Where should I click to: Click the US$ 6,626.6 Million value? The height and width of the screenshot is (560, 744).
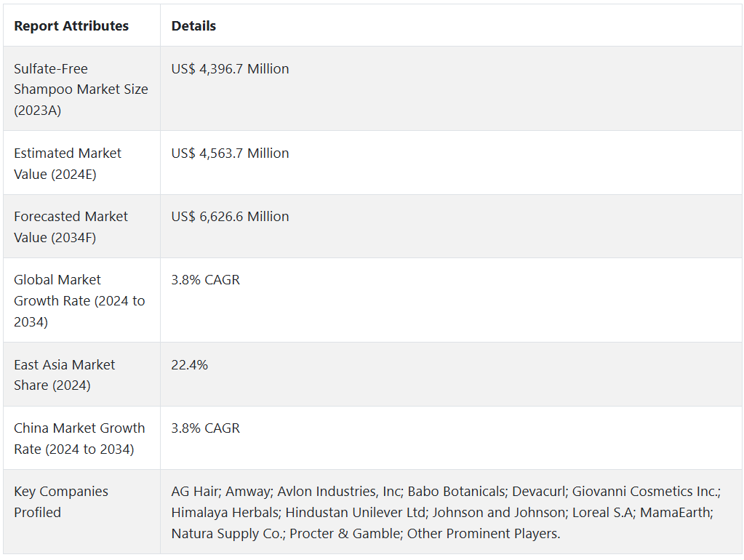(x=230, y=217)
